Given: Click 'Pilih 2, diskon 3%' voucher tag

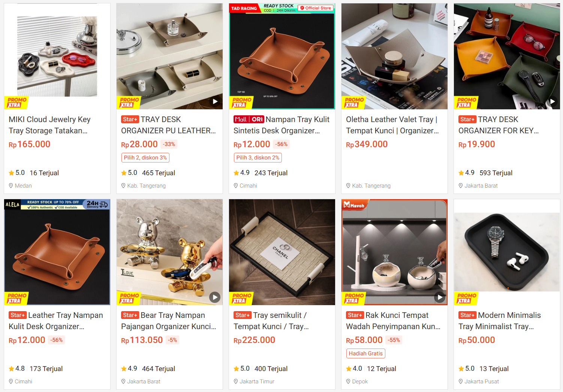Looking at the screenshot, I should pyautogui.click(x=145, y=158).
